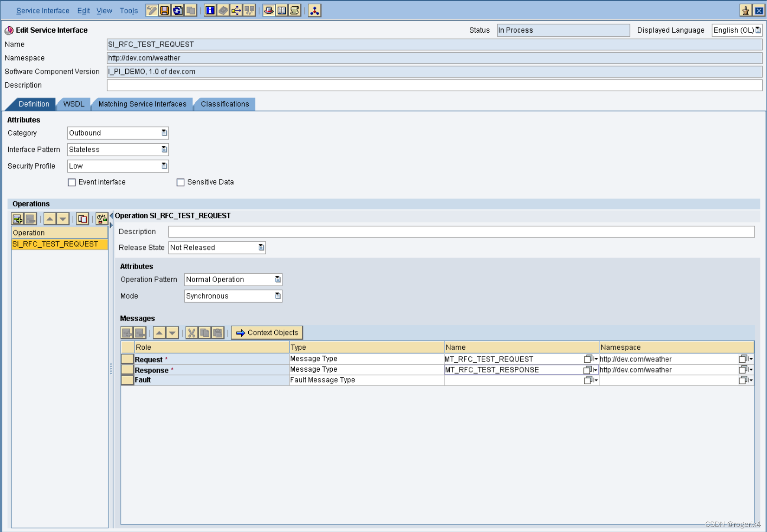Enable the Event interface checkbox
Screen dimensions: 767x532
click(x=72, y=182)
